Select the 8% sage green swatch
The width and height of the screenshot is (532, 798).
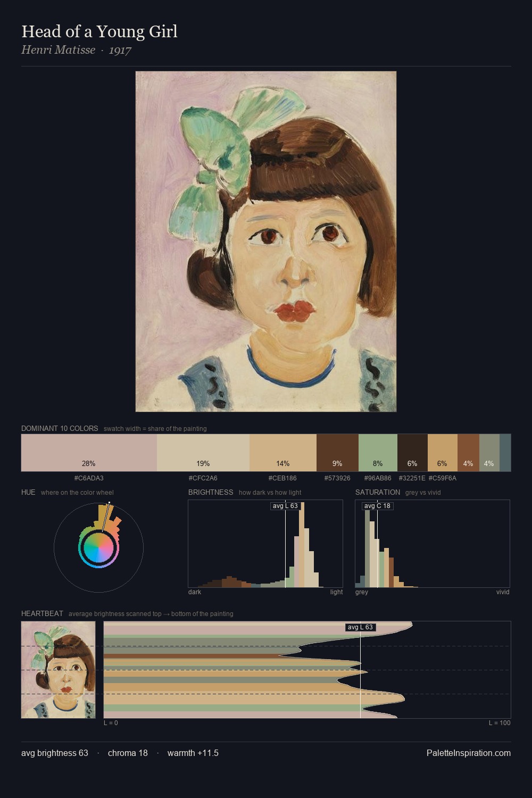[378, 453]
